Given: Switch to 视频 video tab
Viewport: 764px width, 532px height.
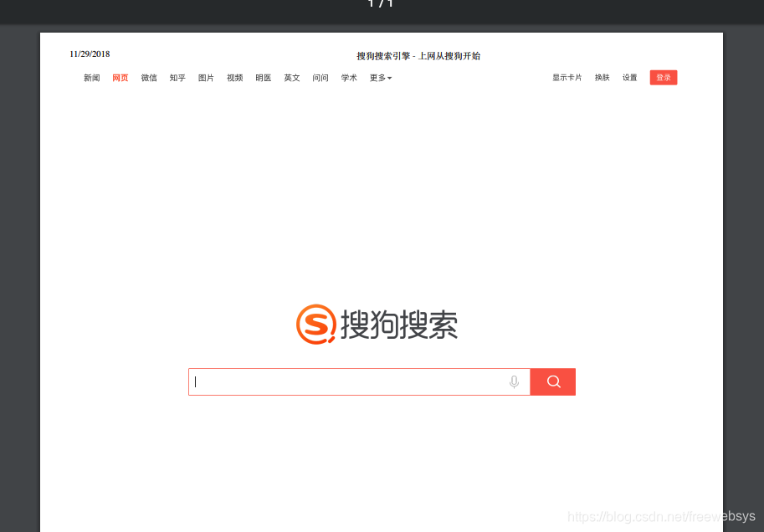Looking at the screenshot, I should click(235, 78).
